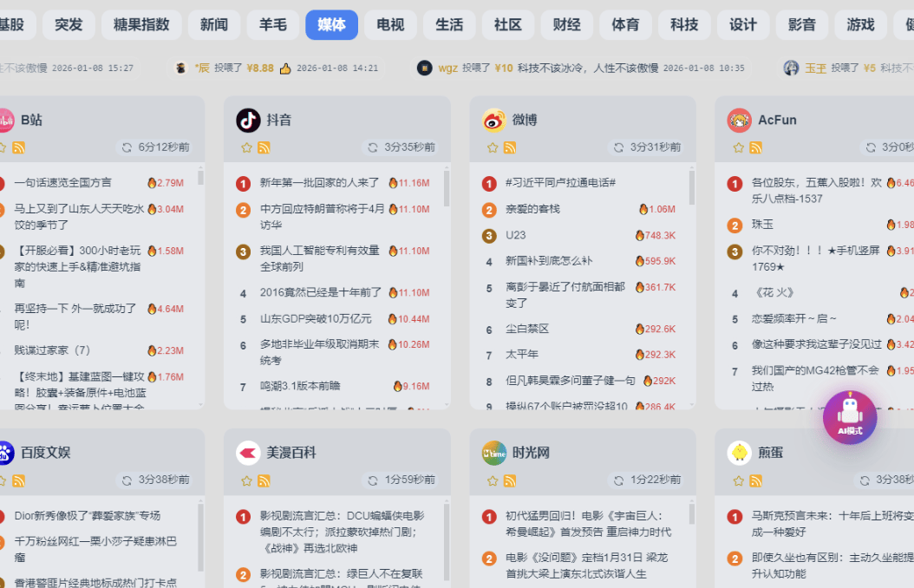Open RSS feed icon for 微博 card
Viewport: 914px width, 588px height.
[510, 147]
